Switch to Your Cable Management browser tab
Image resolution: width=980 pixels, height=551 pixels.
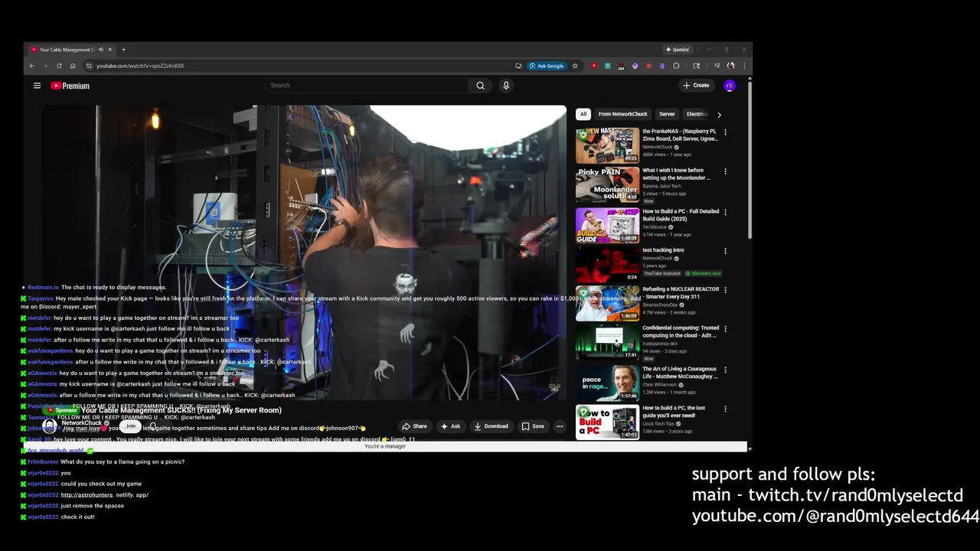pos(70,50)
